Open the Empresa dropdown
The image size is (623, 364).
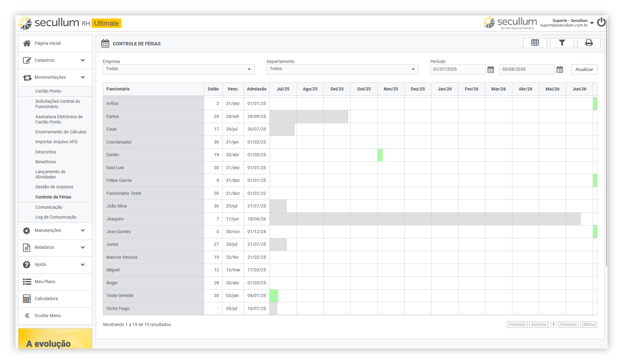coord(179,69)
